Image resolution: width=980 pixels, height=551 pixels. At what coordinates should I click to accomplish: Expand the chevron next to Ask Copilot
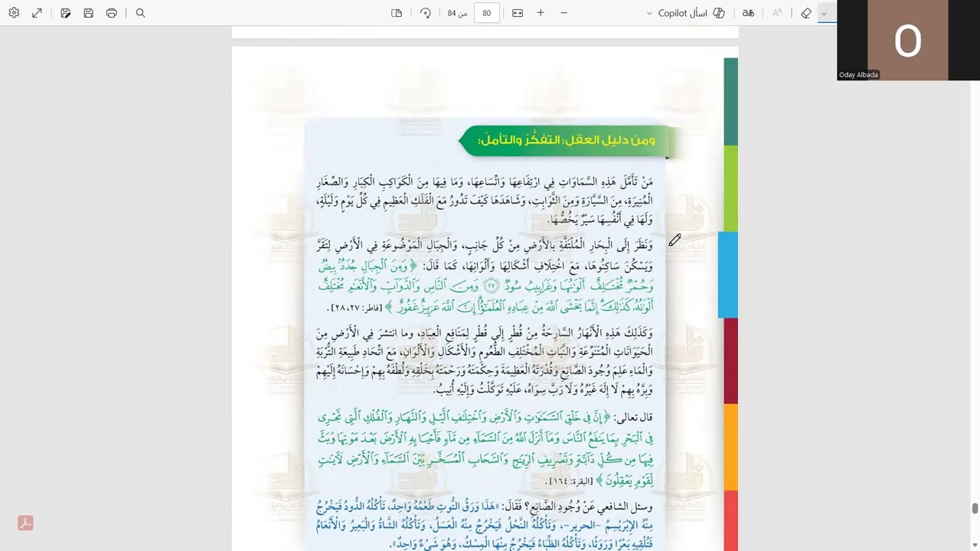pyautogui.click(x=649, y=13)
